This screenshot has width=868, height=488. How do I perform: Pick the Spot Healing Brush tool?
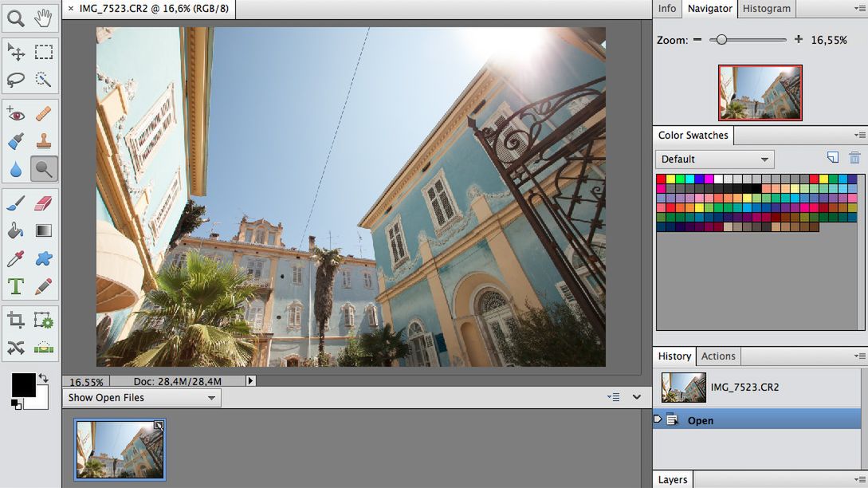tap(44, 112)
